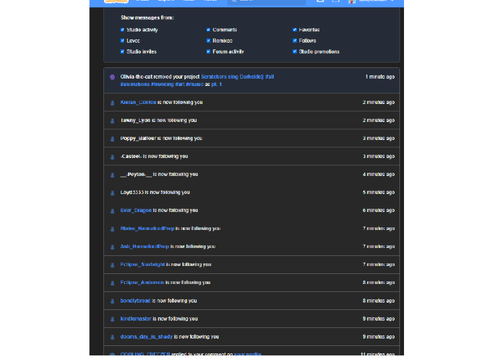Open the Eclipse_Anderson profile link

[142, 282]
